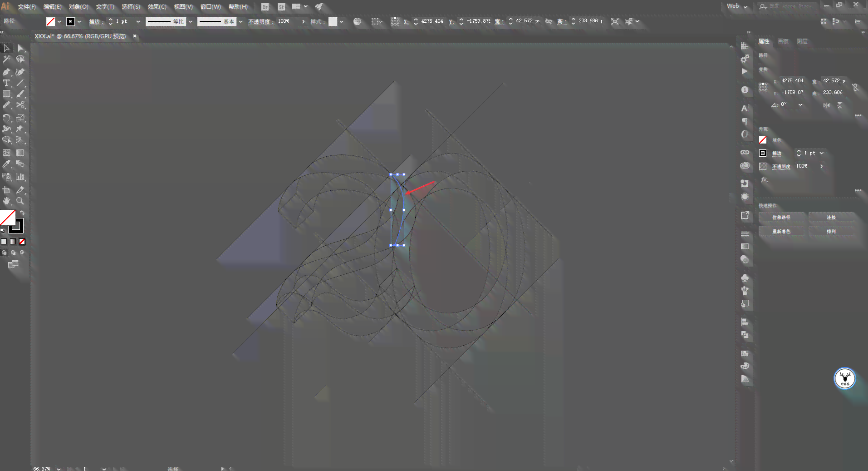Open the Creative Cloud Libraries panel icon
868x471 pixels.
click(x=745, y=166)
